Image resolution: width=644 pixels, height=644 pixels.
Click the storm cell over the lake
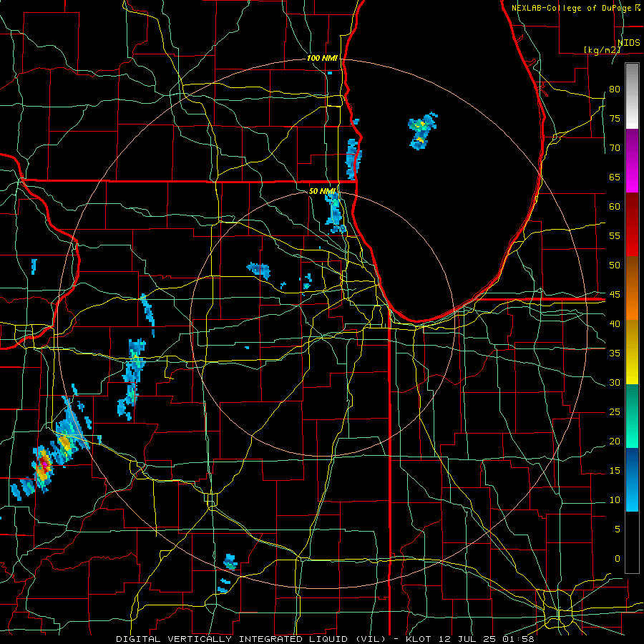tap(422, 131)
